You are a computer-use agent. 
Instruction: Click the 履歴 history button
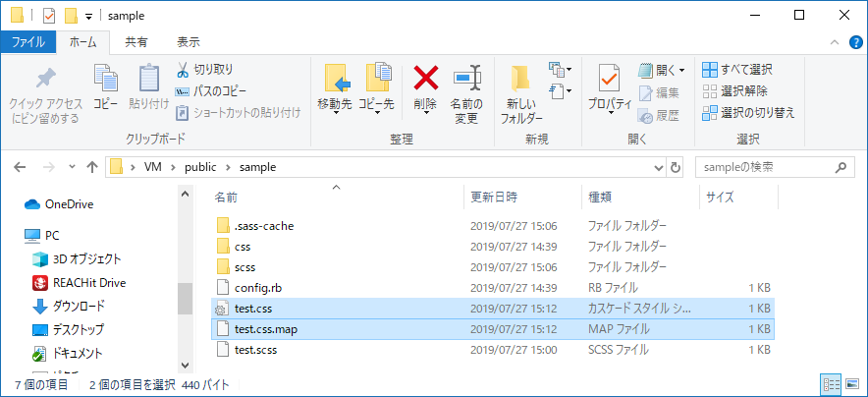pyautogui.click(x=659, y=115)
